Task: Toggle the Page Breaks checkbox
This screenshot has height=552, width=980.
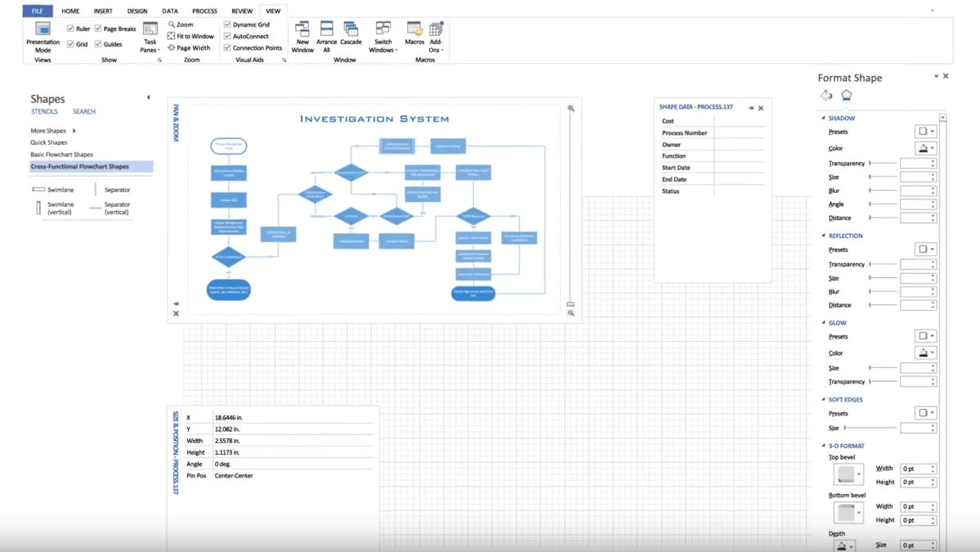Action: [98, 28]
